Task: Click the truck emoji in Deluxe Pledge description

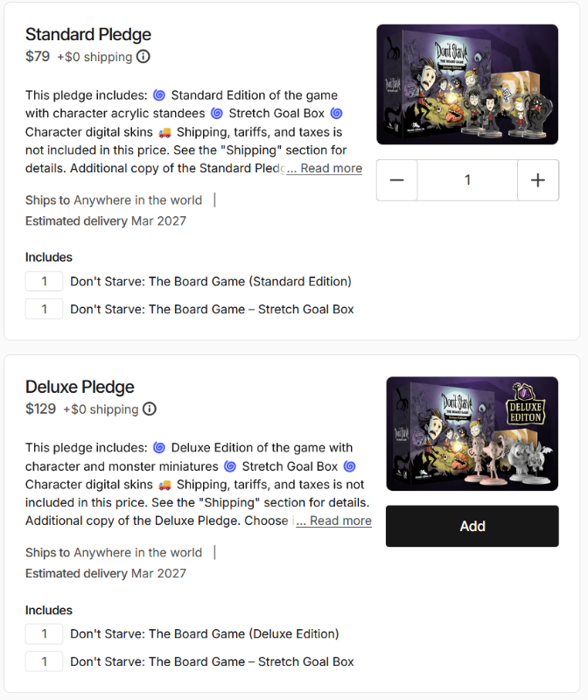Action: pyautogui.click(x=164, y=485)
